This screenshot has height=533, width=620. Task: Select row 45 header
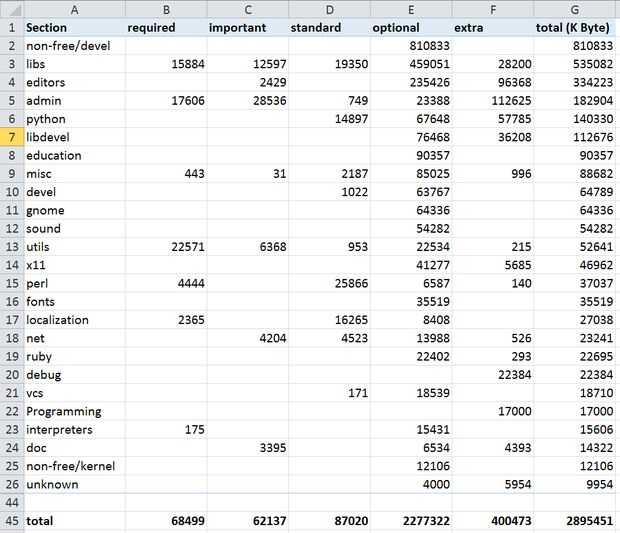[11, 521]
